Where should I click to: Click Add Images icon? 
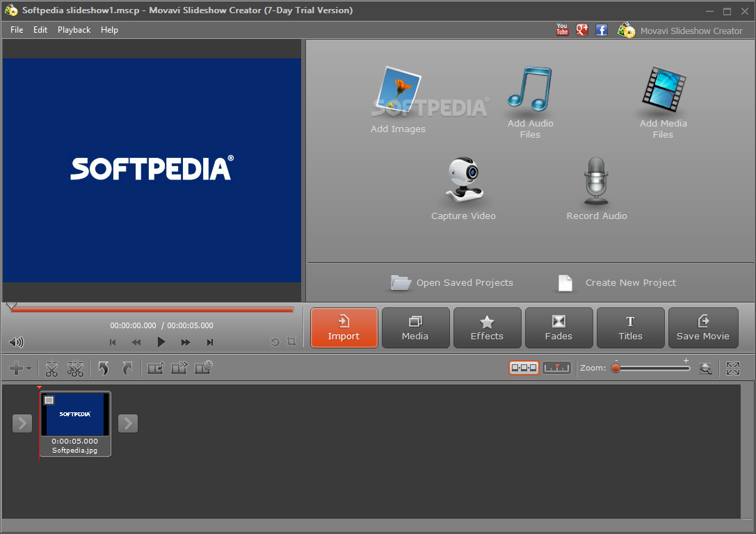398,92
